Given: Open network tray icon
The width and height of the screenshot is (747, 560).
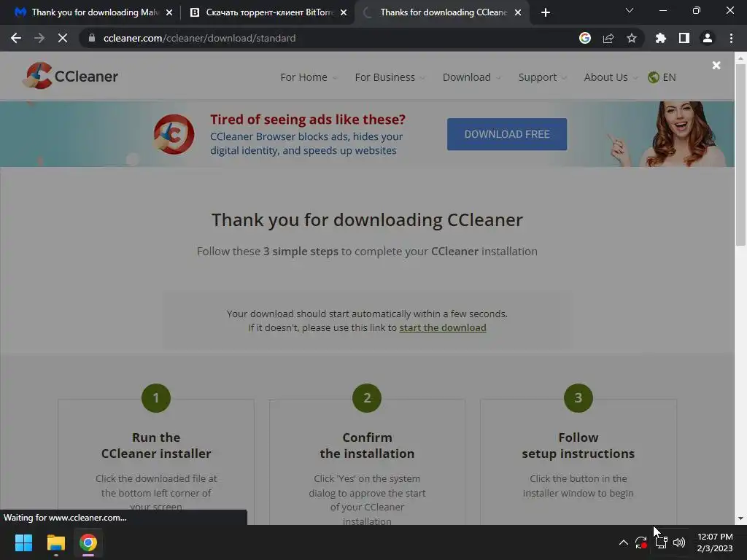Looking at the screenshot, I should [x=661, y=542].
